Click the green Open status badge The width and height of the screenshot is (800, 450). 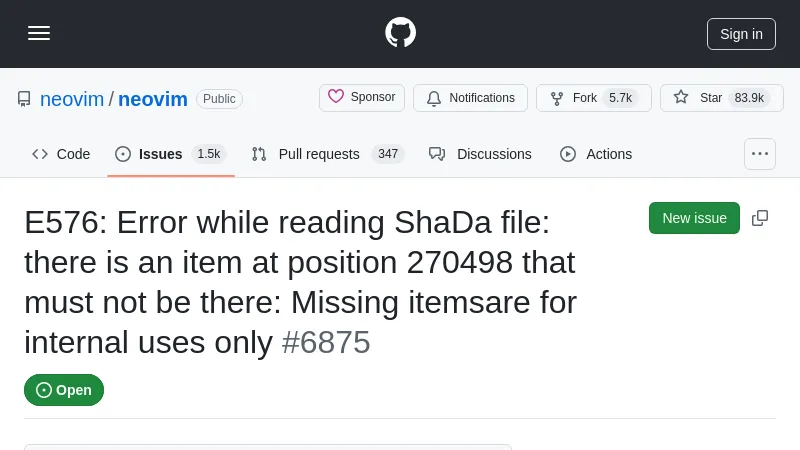tap(64, 390)
